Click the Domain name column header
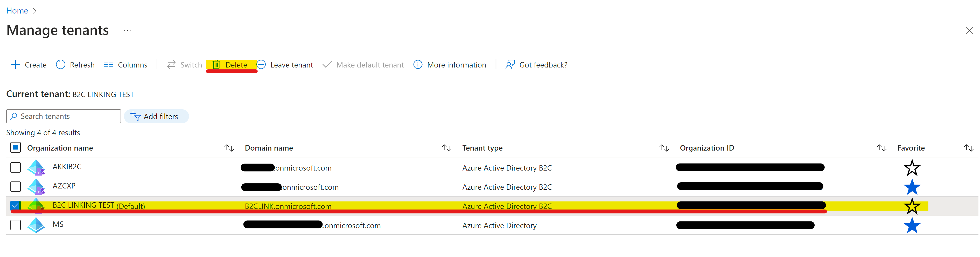The height and width of the screenshot is (257, 980). tap(269, 148)
